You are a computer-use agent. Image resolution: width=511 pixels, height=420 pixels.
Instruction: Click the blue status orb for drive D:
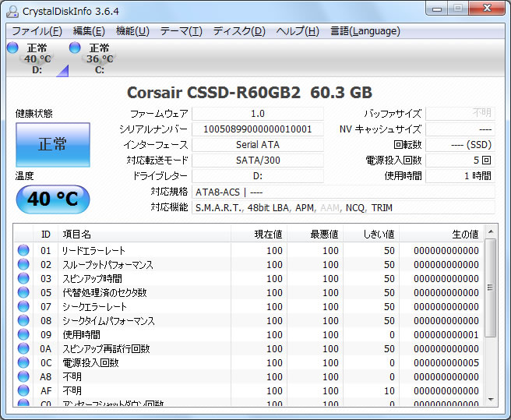tap(12, 48)
